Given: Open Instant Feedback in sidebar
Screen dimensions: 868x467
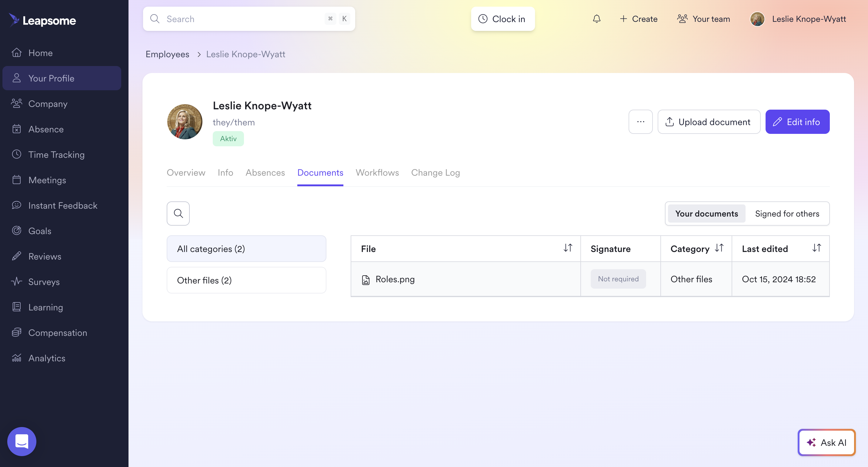Looking at the screenshot, I should pyautogui.click(x=63, y=205).
